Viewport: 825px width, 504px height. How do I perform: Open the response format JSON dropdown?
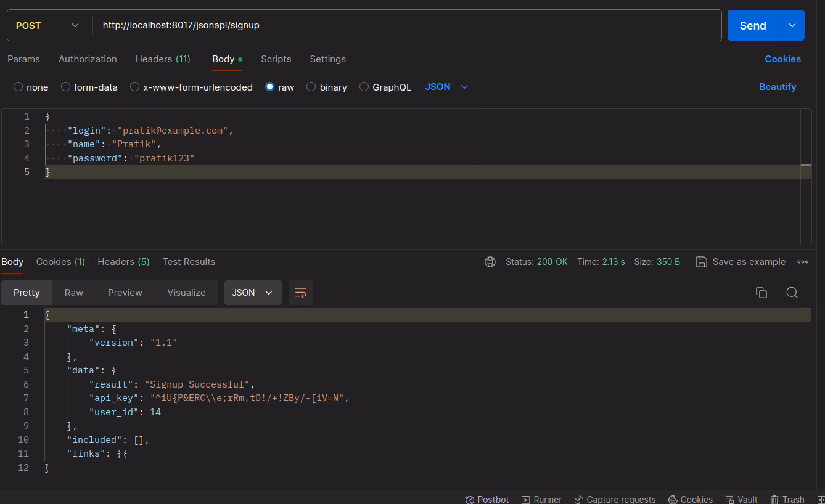(x=253, y=293)
